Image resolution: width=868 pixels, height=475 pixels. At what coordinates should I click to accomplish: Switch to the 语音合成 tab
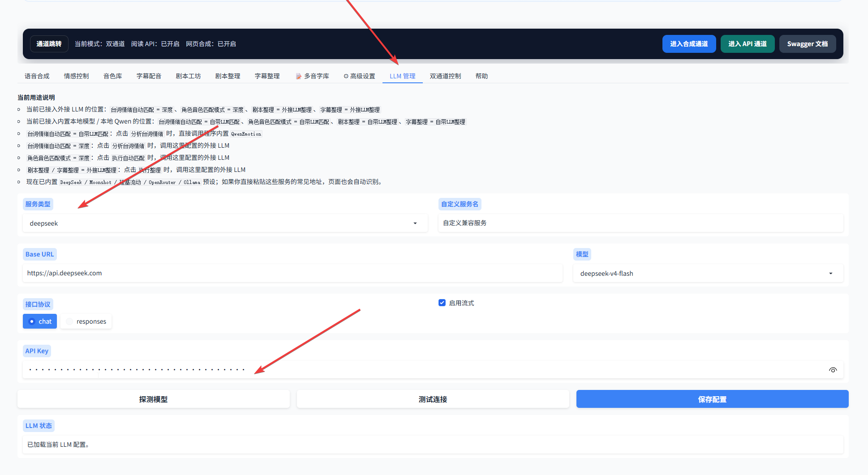pyautogui.click(x=37, y=76)
